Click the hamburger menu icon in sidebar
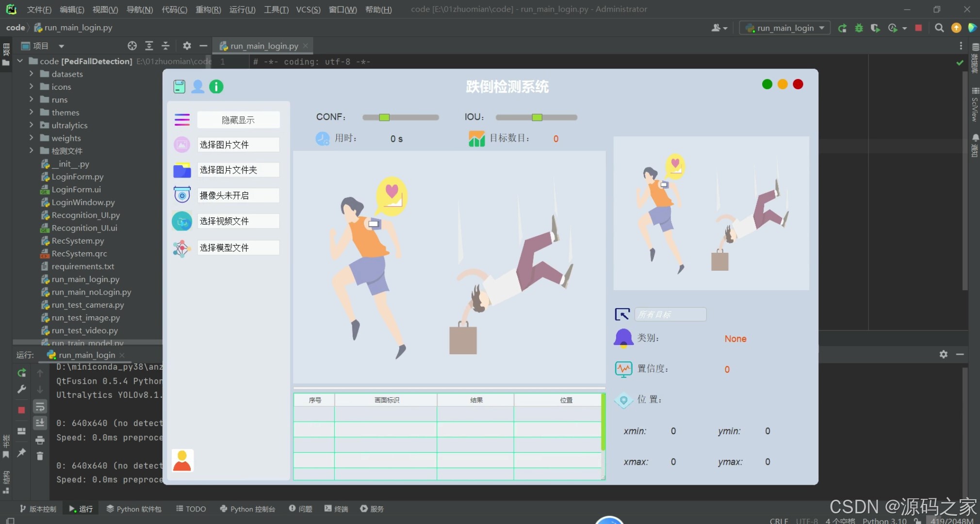The width and height of the screenshot is (980, 524). pyautogui.click(x=182, y=119)
